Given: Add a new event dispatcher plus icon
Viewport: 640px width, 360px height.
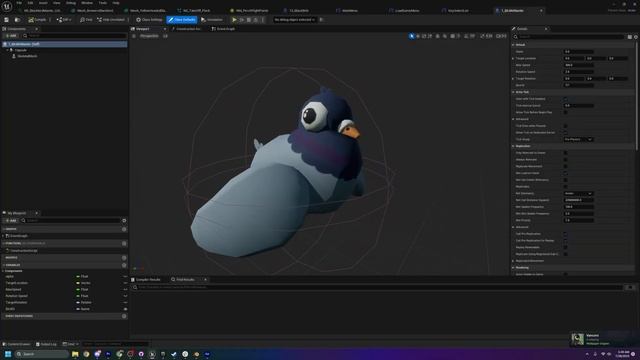Looking at the screenshot, I should click(124, 316).
